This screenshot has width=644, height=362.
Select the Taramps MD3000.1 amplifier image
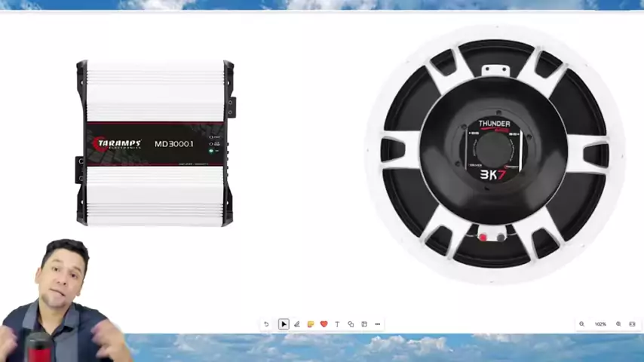point(155,143)
